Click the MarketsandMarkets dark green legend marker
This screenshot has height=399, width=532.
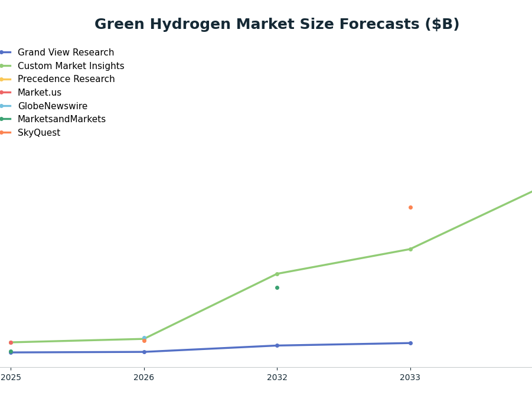click(x=5, y=119)
